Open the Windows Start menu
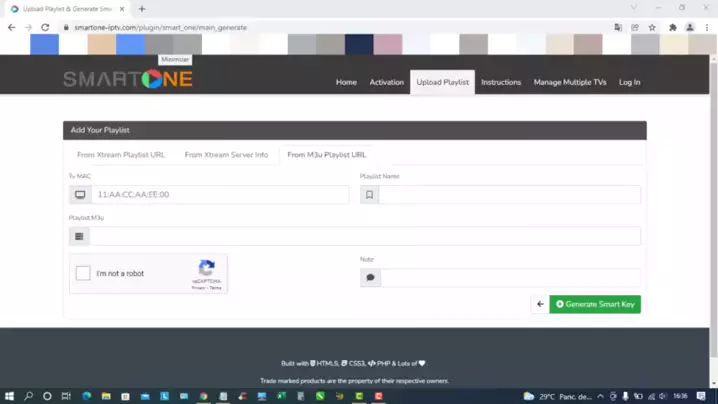The image size is (718, 404). point(9,396)
